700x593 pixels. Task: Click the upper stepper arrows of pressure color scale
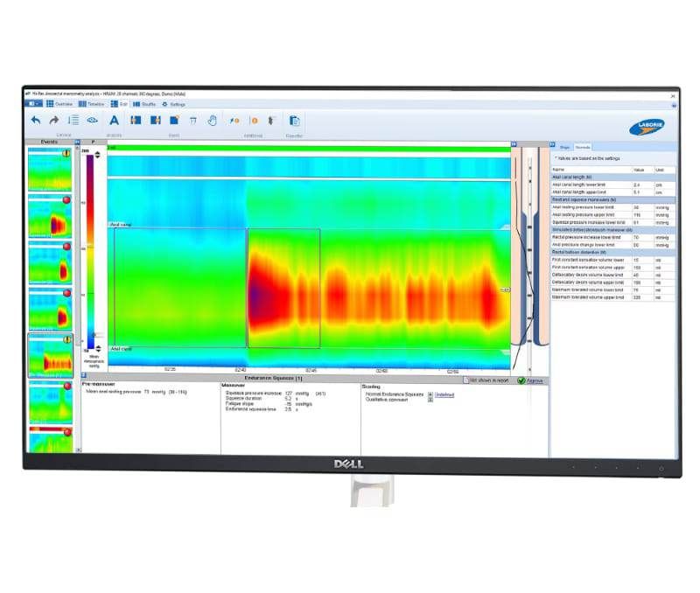pyautogui.click(x=97, y=154)
